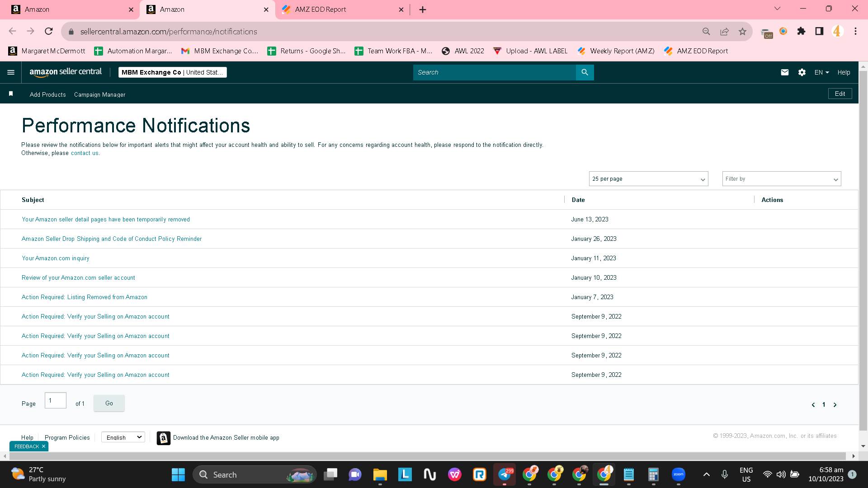
Task: Open the browser extensions puzzle icon
Action: [x=801, y=31]
